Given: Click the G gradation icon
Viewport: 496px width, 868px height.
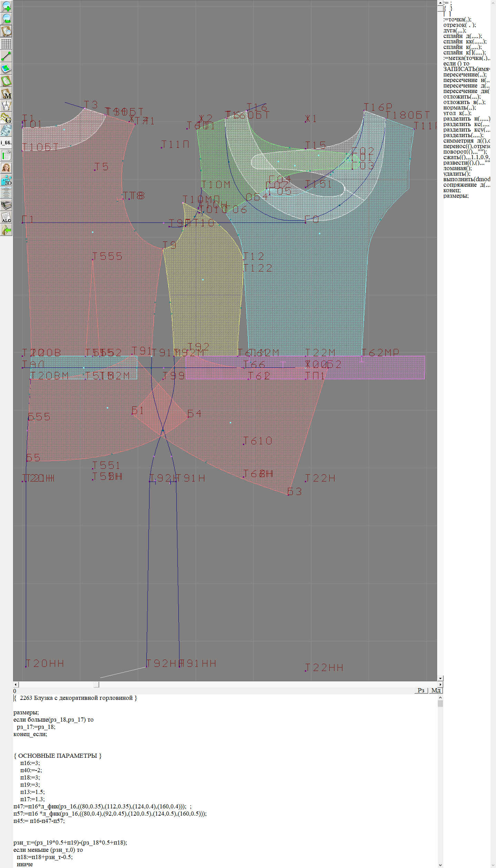Looking at the screenshot, I should click(x=6, y=118).
